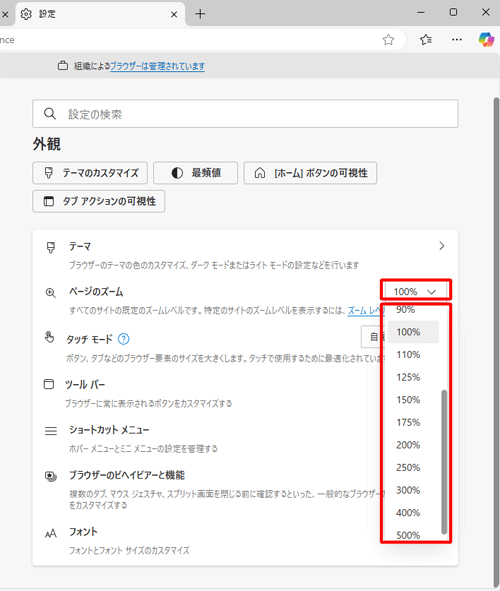The width and height of the screenshot is (500, 591).
Task: Click the タッチ モード hand icon
Action: click(49, 337)
